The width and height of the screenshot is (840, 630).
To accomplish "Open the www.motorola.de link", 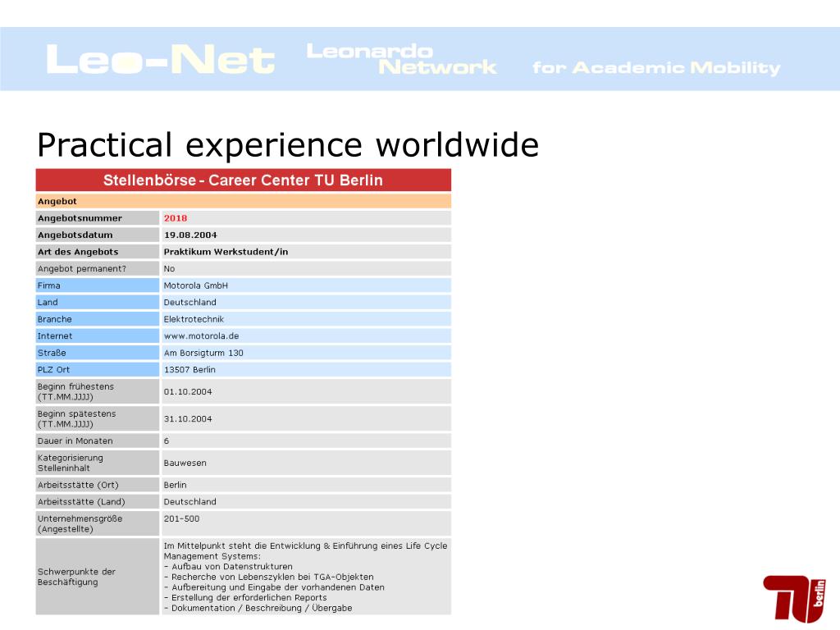I will click(201, 336).
